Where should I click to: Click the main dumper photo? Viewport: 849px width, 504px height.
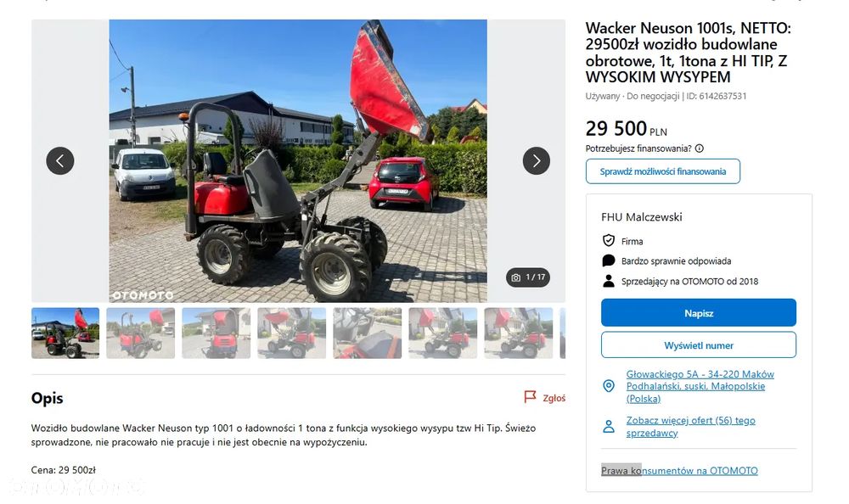click(x=298, y=160)
